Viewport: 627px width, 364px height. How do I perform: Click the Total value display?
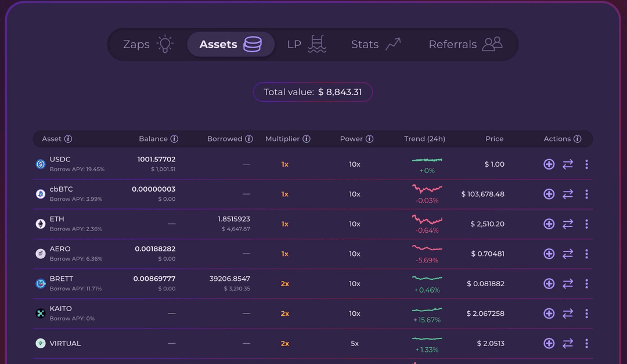coord(313,92)
